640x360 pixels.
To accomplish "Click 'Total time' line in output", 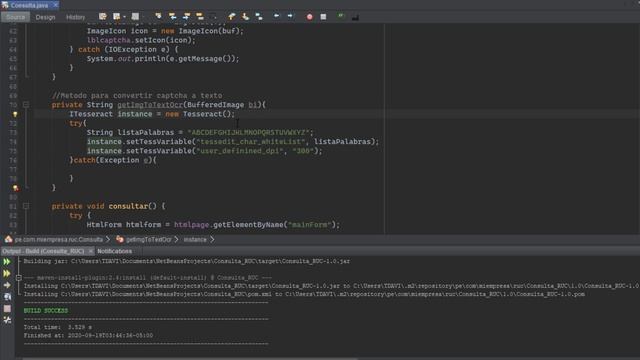I will pyautogui.click(x=58, y=327).
